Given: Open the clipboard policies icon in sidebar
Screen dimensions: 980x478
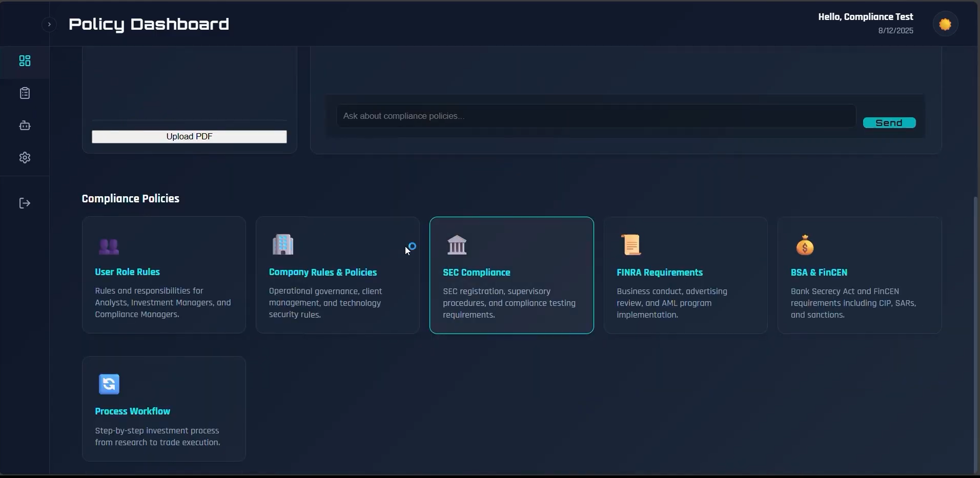Looking at the screenshot, I should [x=24, y=93].
